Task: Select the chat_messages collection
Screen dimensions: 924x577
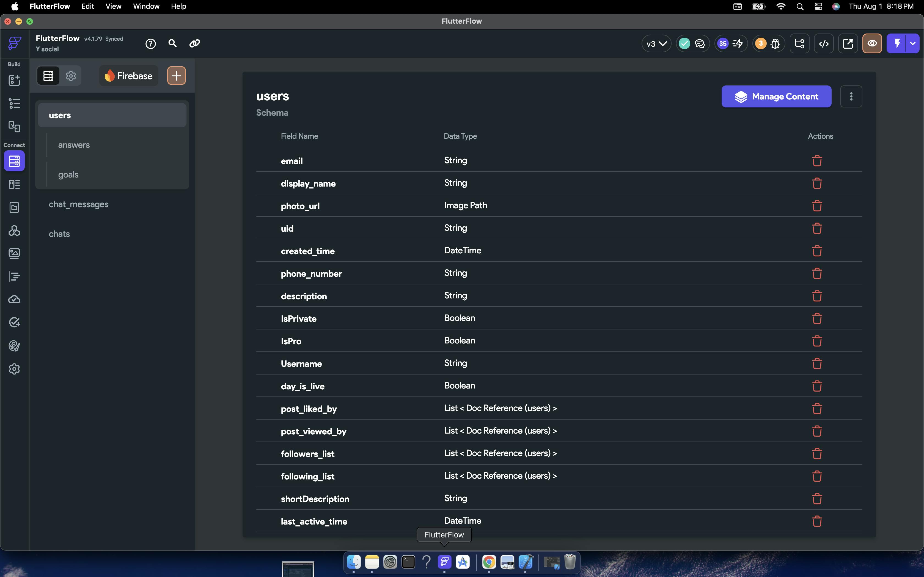Action: click(x=78, y=204)
